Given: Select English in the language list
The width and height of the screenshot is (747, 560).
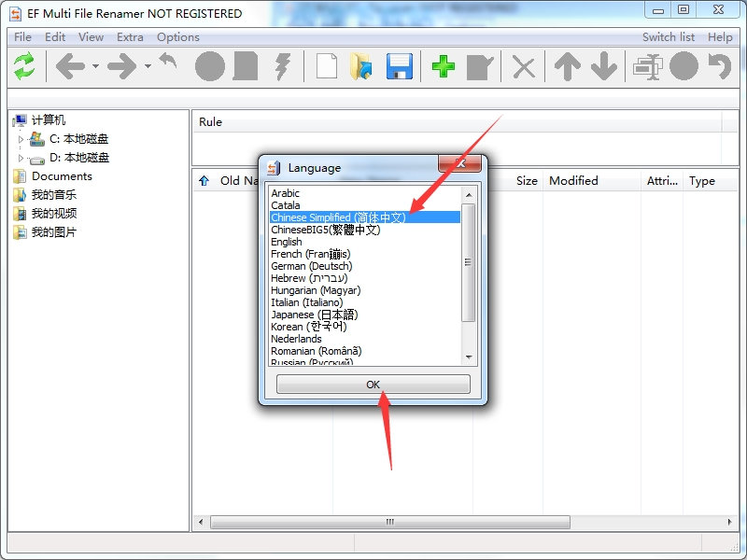Looking at the screenshot, I should click(287, 242).
